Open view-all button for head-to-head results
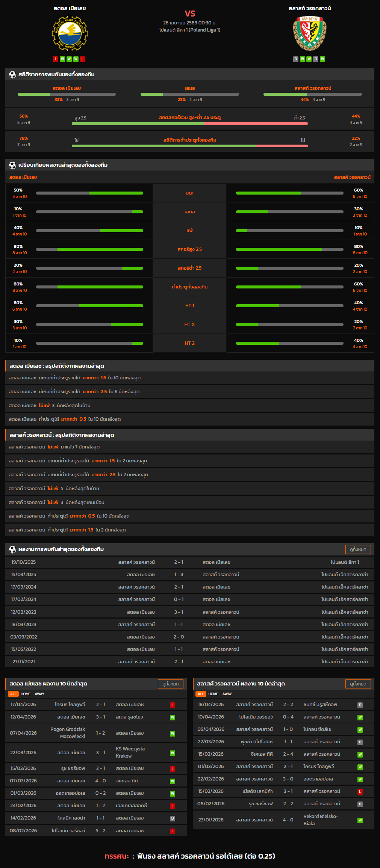Viewport: 380px width, 868px height. [x=358, y=549]
